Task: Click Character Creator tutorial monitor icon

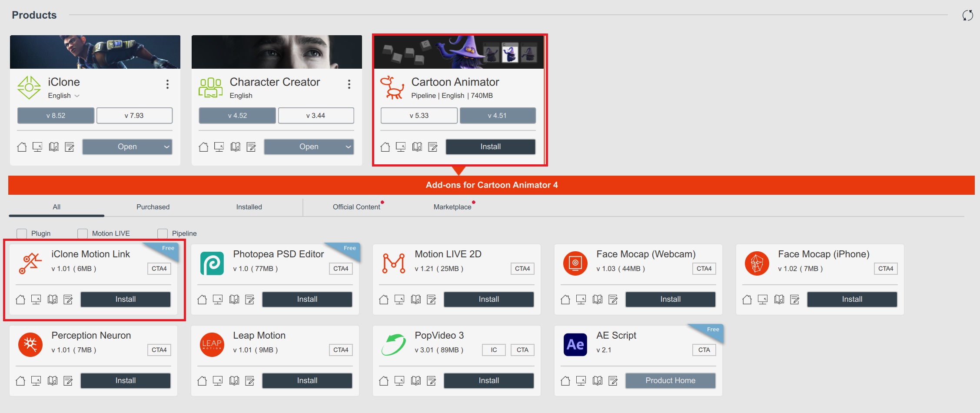Action: 219,147
